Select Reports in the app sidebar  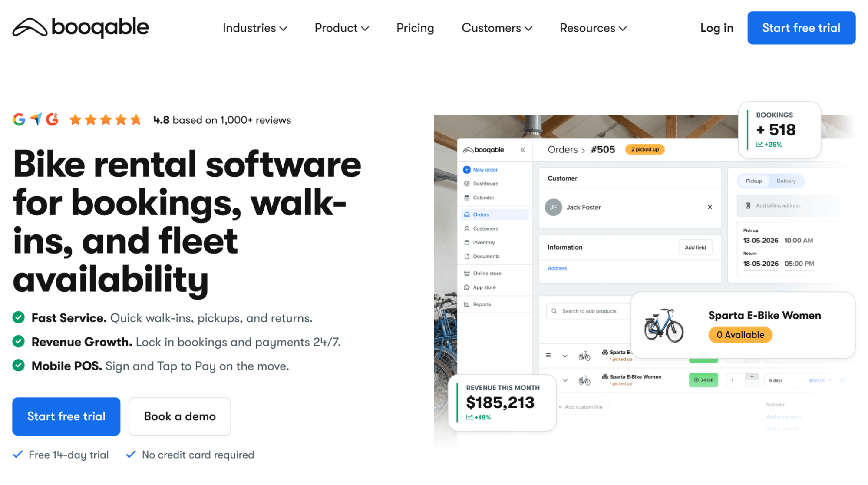tap(482, 304)
